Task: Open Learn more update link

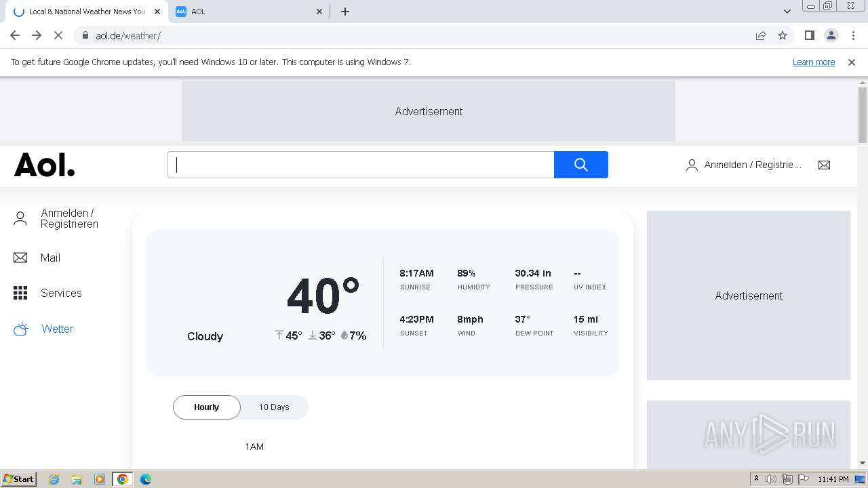Action: tap(814, 62)
